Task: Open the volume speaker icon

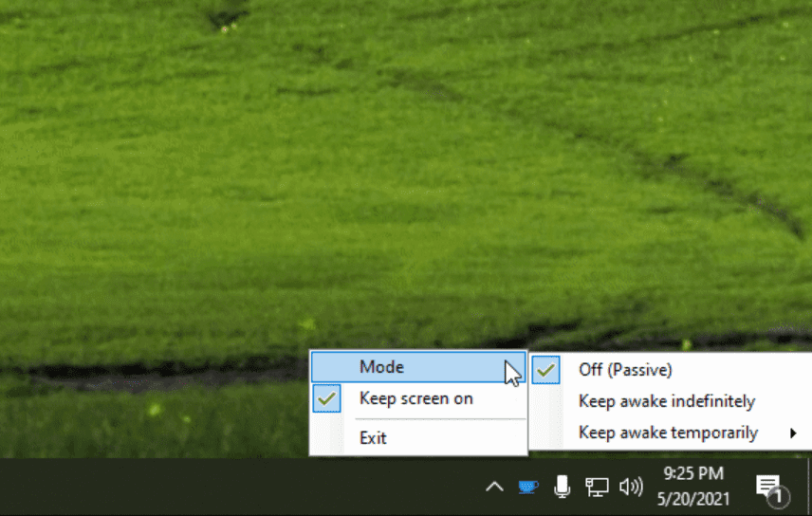Action: coord(631,487)
